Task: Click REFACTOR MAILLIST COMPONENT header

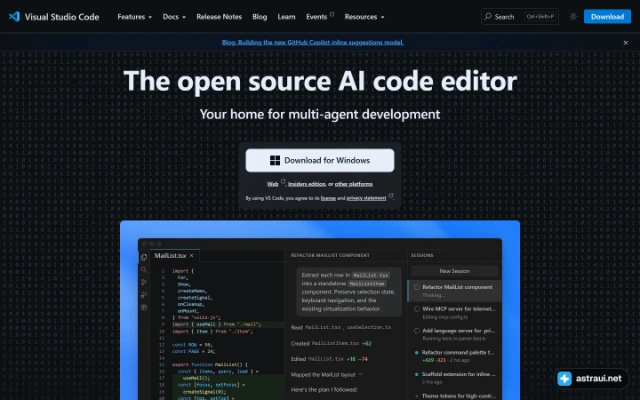Action: (x=330, y=255)
